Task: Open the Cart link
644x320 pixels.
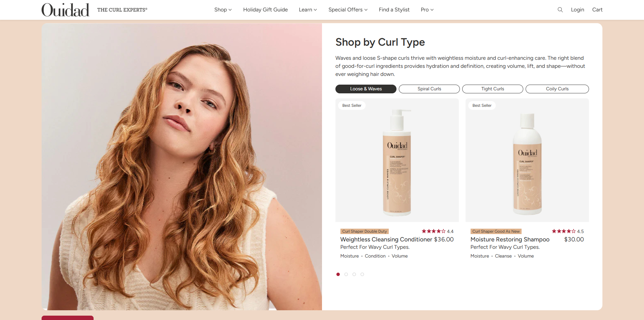Action: point(597,10)
